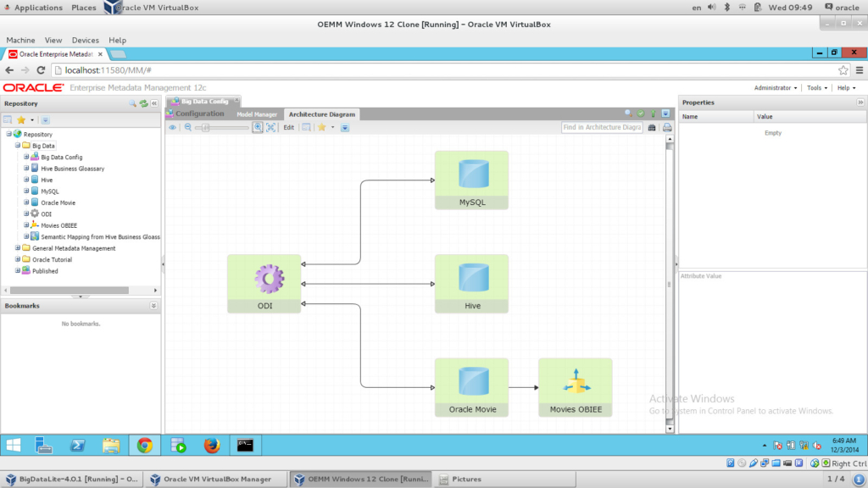868x488 pixels.
Task: Collapse the Big Data folder
Action: 18,146
